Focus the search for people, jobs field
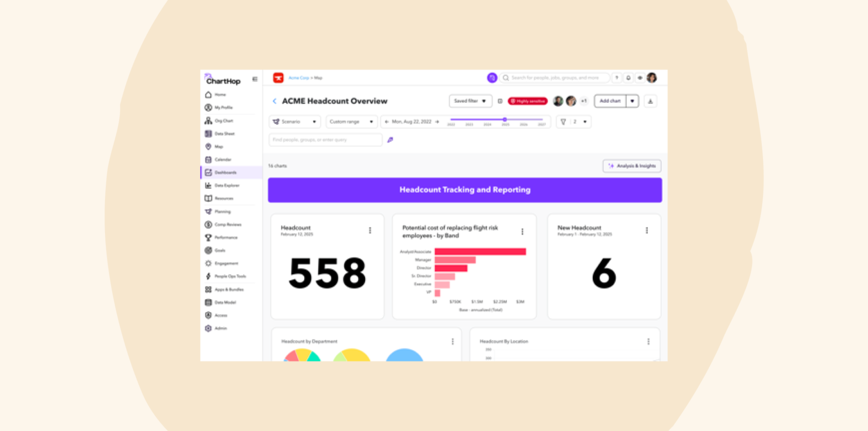 click(554, 78)
